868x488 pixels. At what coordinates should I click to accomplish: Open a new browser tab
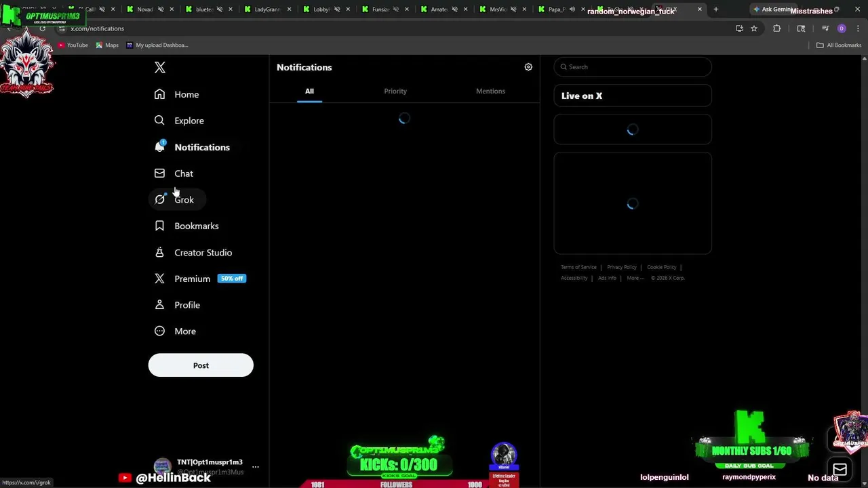pos(715,9)
